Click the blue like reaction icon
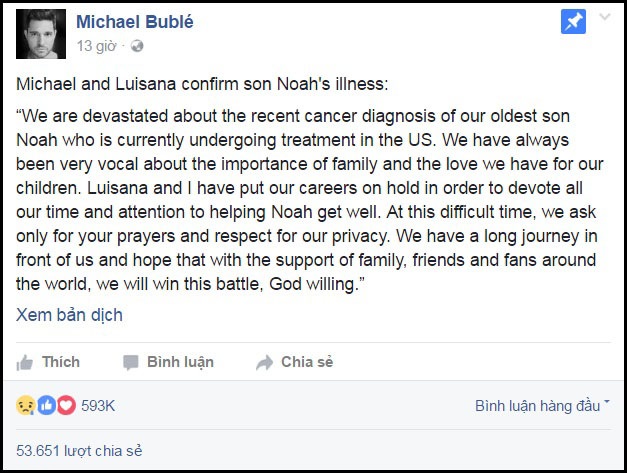The image size is (627, 473). pos(46,406)
